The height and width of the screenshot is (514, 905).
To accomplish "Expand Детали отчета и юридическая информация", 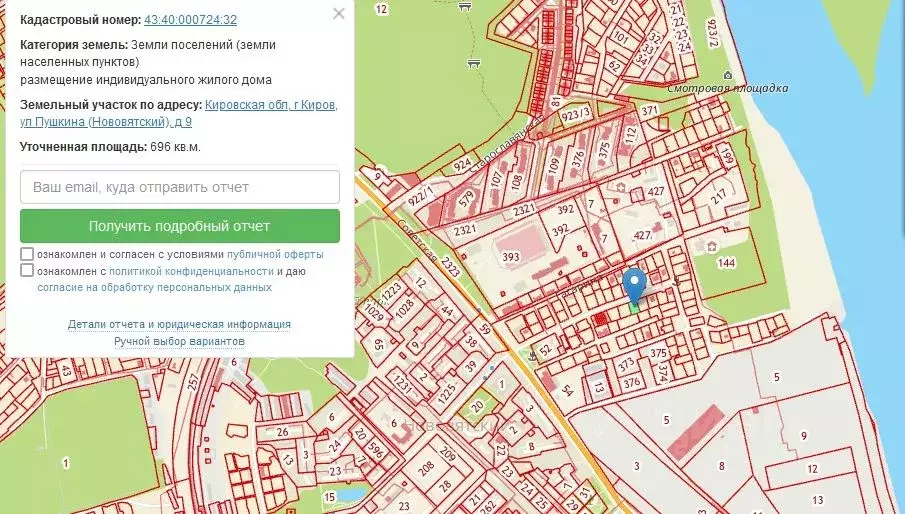I will coord(179,324).
